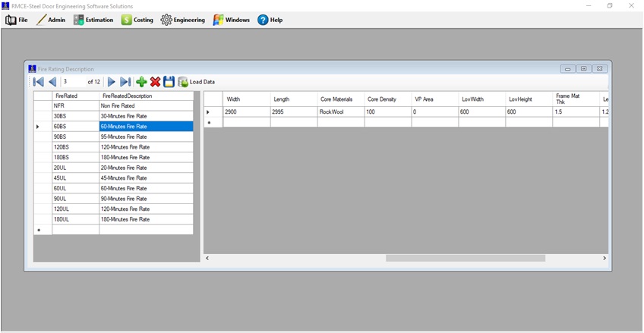Open the Admin menu
The image size is (644, 333).
pyautogui.click(x=51, y=20)
